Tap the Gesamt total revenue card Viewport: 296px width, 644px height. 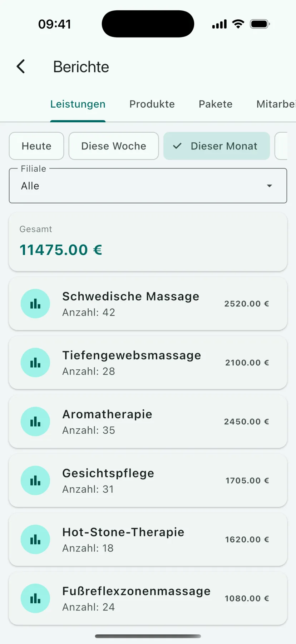pos(148,242)
